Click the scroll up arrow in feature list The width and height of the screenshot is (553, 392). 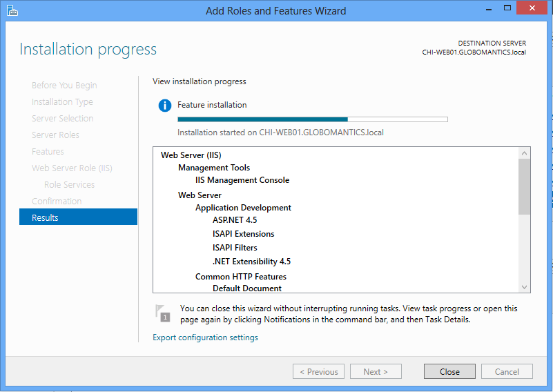[525, 153]
